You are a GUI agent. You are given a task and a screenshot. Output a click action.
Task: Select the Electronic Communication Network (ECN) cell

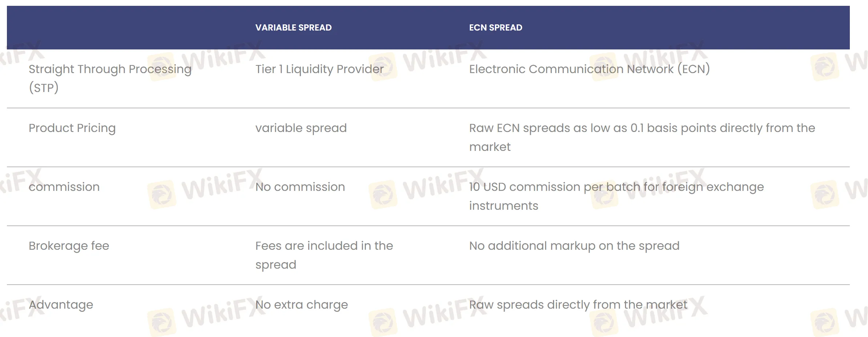click(589, 69)
